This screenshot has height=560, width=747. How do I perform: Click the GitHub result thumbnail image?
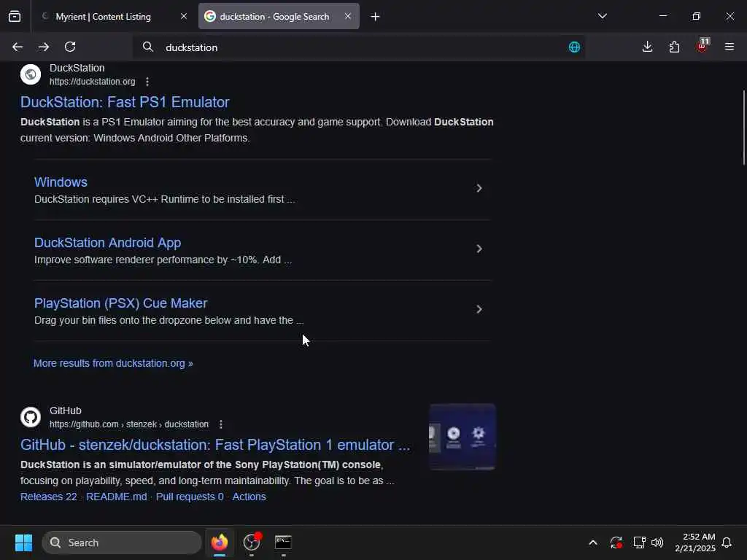click(462, 437)
